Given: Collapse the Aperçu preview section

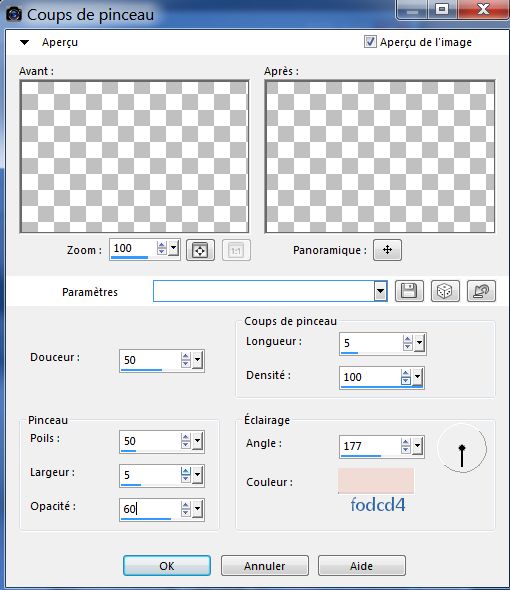Looking at the screenshot, I should click(24, 42).
